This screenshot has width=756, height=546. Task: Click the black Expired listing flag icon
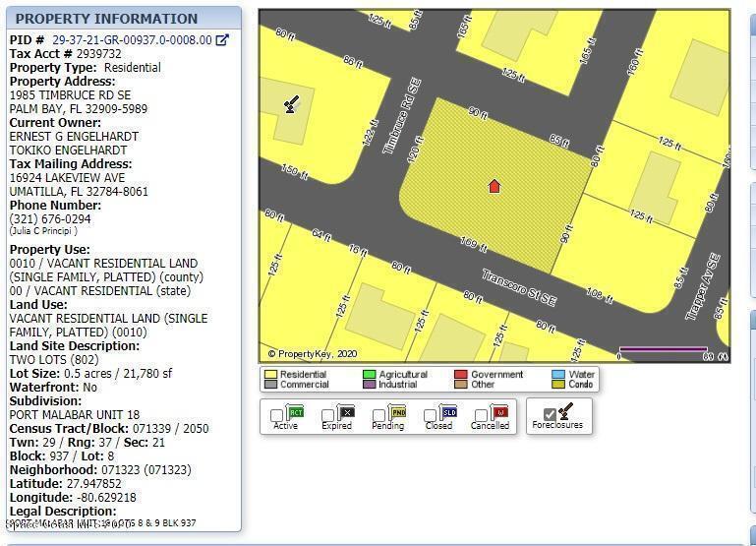[x=346, y=412]
